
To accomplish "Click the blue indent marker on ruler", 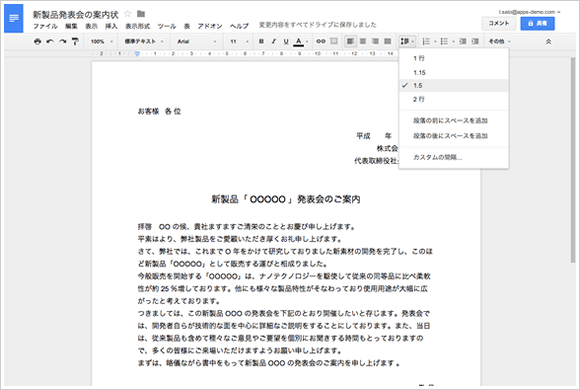I will click(137, 54).
